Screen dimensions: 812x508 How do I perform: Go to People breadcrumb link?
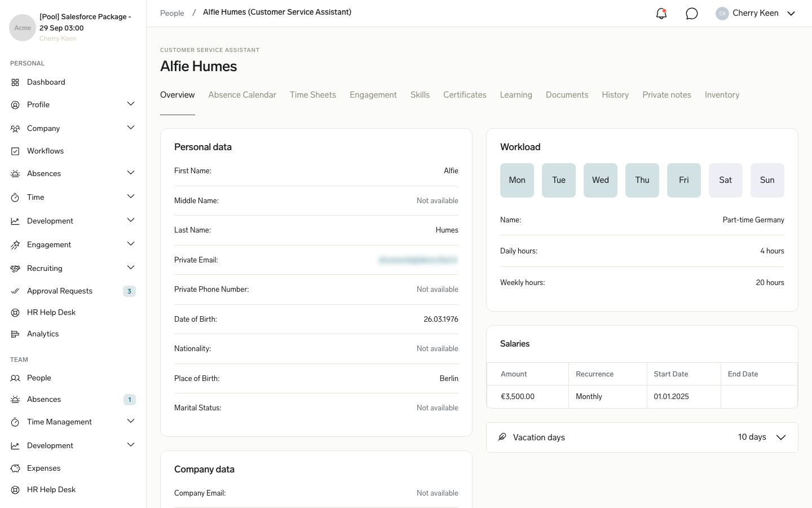(172, 13)
